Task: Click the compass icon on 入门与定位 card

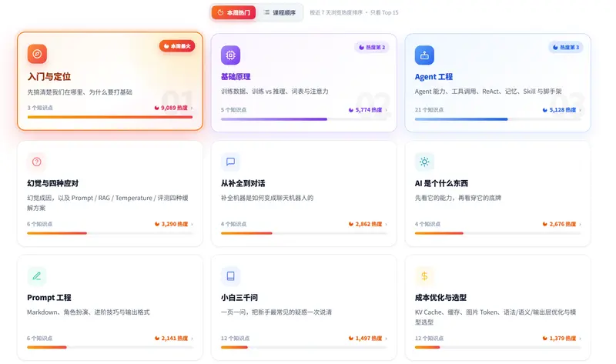Action: [x=37, y=54]
